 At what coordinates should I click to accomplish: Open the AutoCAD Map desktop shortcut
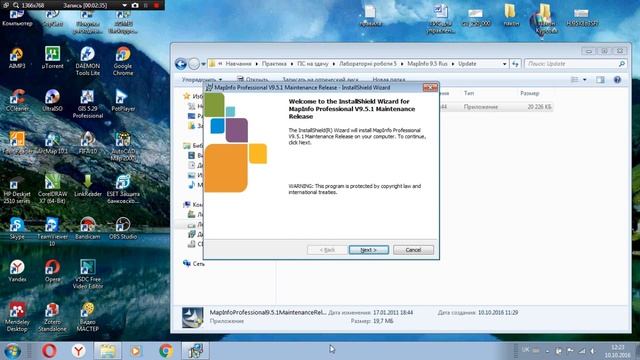coord(123,146)
